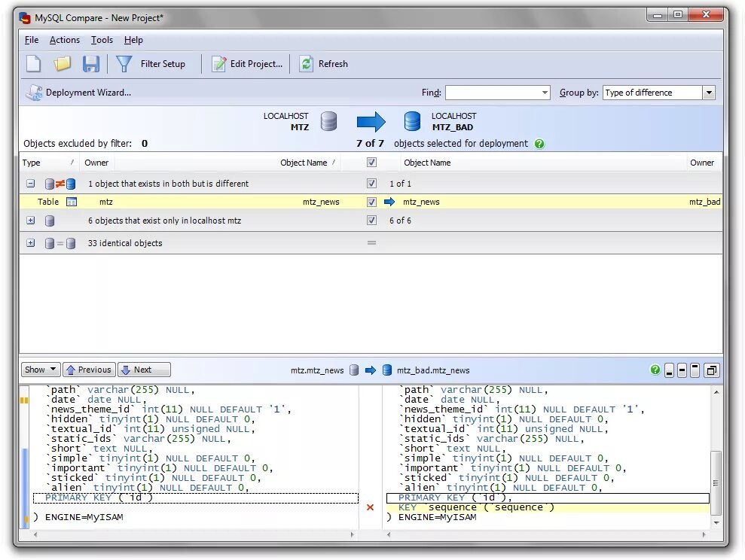Go to Previous difference
Screen dimensions: 745x560
tap(90, 370)
